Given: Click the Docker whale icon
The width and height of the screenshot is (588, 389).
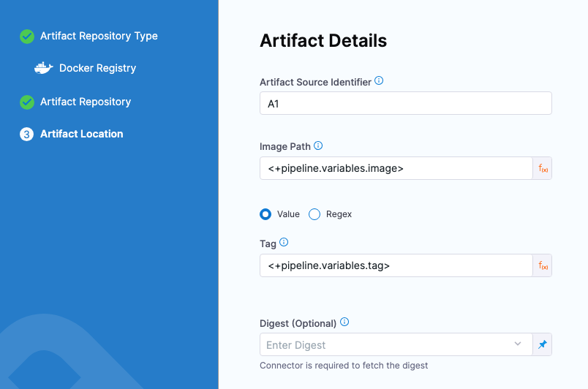Looking at the screenshot, I should [45, 68].
